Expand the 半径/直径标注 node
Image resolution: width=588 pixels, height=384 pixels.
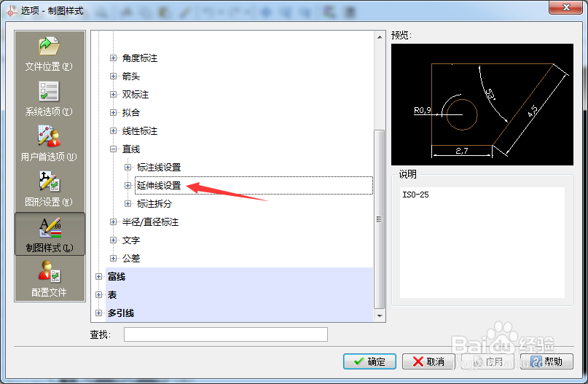pos(113,222)
